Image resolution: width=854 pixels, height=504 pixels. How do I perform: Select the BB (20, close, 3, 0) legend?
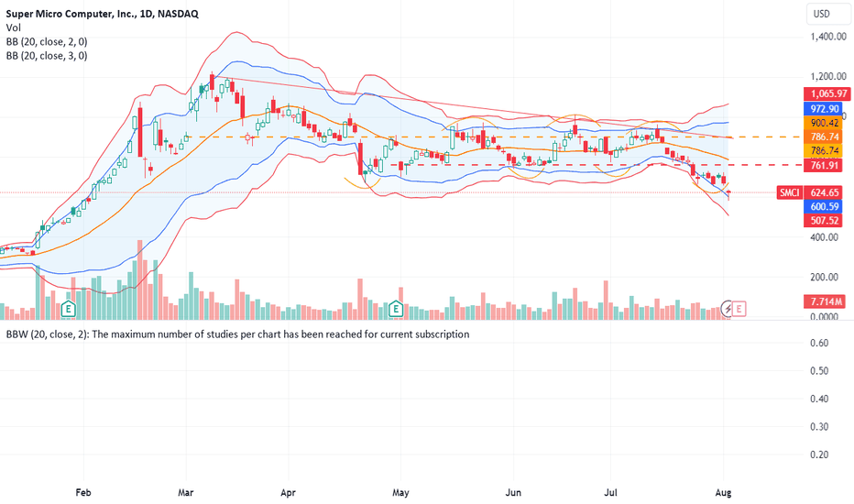(47, 56)
